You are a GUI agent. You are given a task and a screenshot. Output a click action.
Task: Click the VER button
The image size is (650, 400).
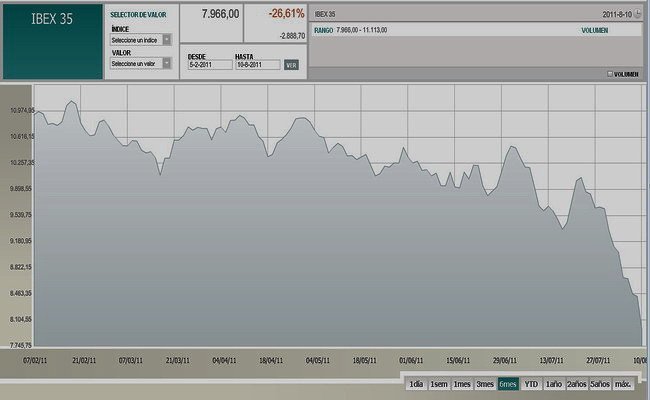tap(291, 65)
